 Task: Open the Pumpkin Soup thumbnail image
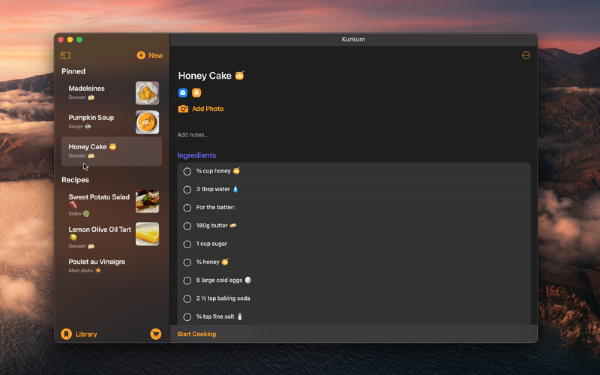tap(147, 122)
